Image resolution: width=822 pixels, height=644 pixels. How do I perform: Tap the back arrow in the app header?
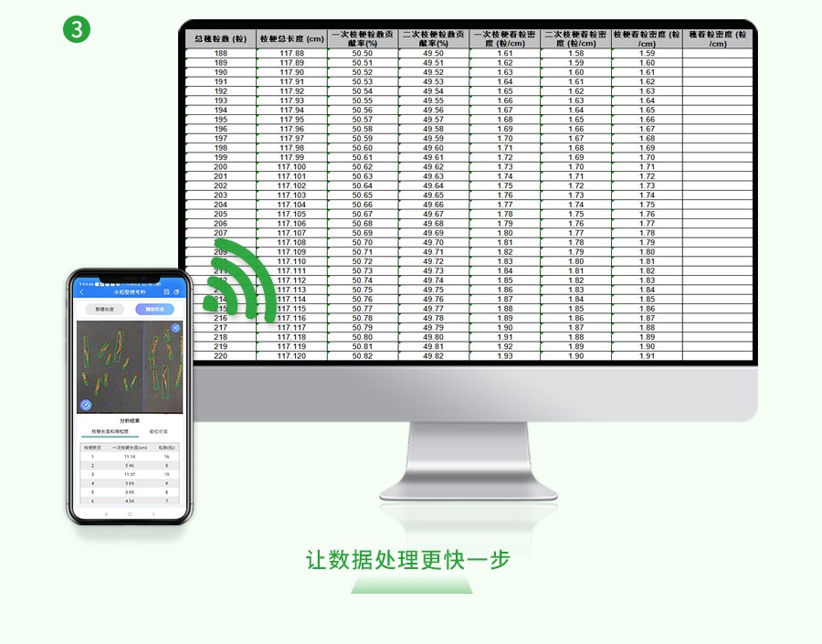(x=81, y=291)
